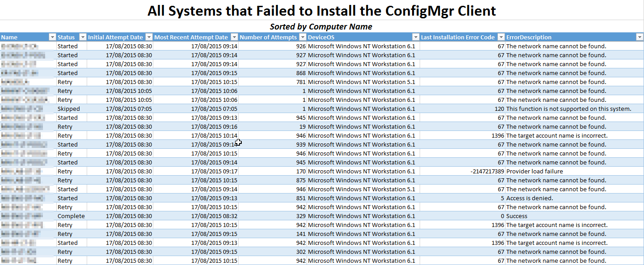Click 'This function is not supported' cell

(x=568, y=109)
